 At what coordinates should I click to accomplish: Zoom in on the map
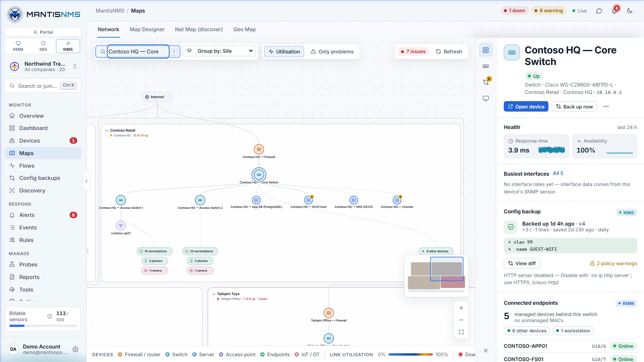pos(461,308)
